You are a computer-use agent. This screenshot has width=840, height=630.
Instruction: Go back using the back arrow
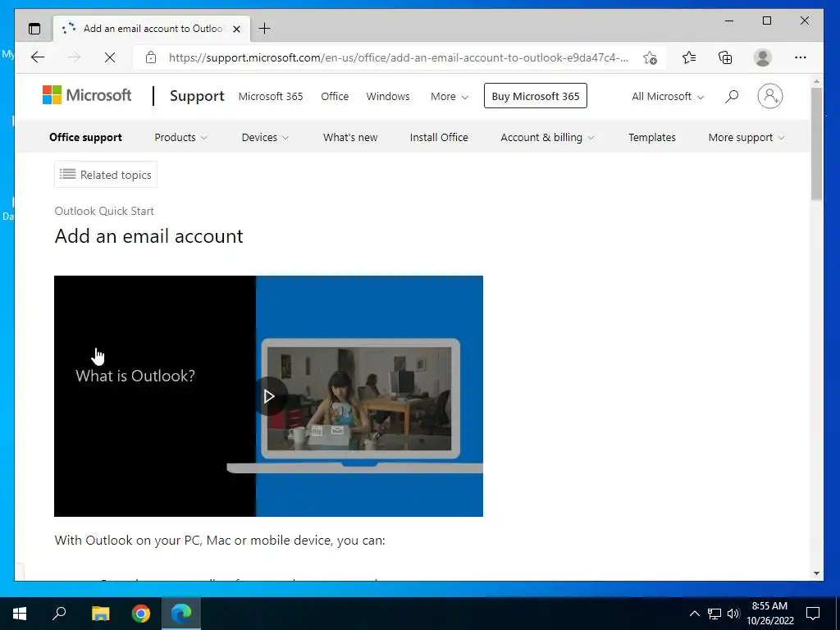38,57
